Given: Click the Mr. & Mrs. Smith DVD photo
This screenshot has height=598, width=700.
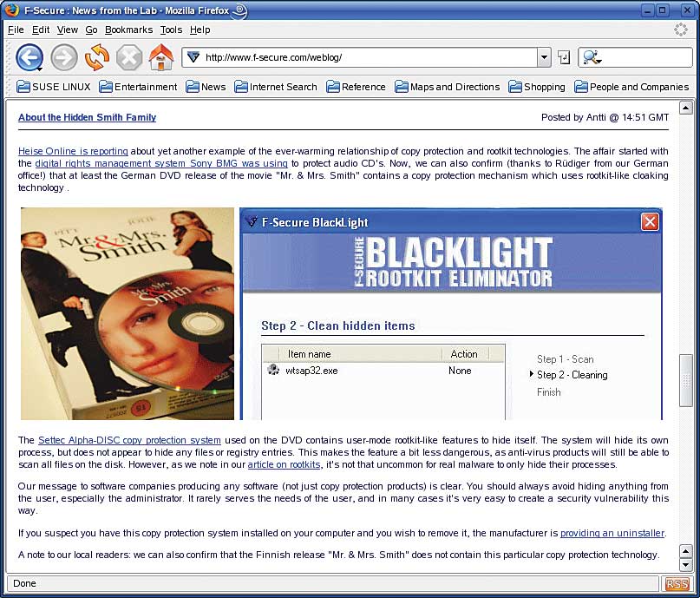Looking at the screenshot, I should coord(128,313).
